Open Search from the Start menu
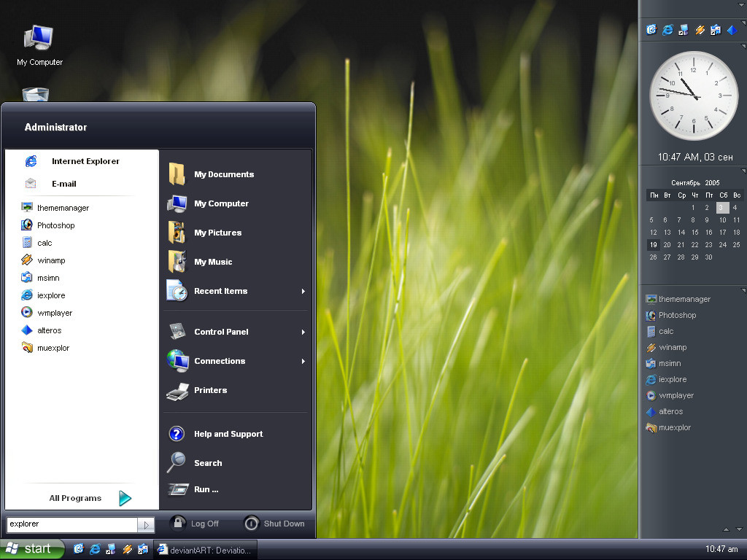This screenshot has height=560, width=747. tap(194, 463)
